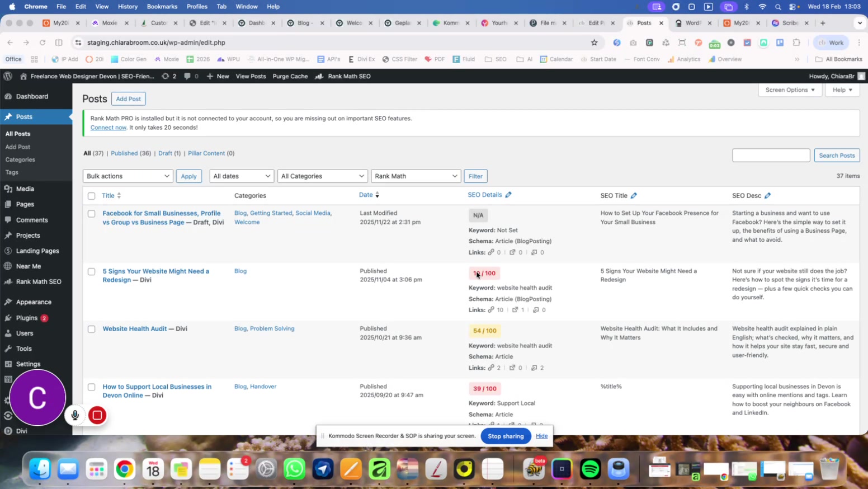Switch to the Dashboard browser tab
This screenshot has height=489, width=868.
click(257, 23)
